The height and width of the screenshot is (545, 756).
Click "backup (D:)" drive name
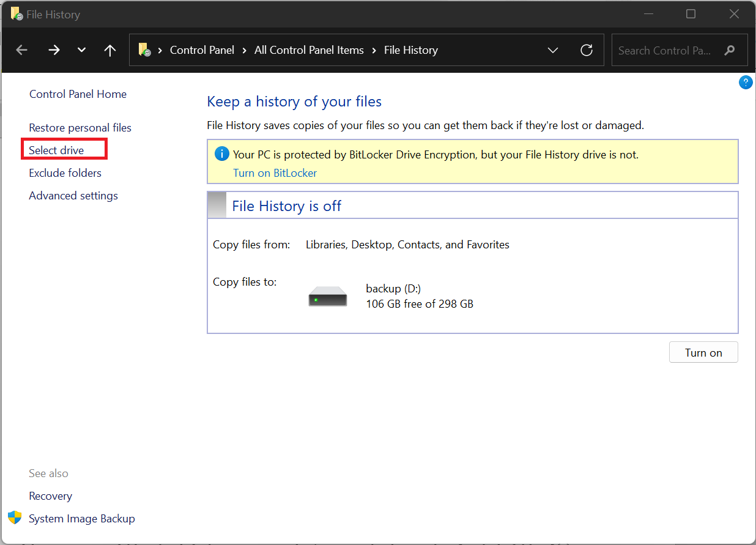coord(393,289)
